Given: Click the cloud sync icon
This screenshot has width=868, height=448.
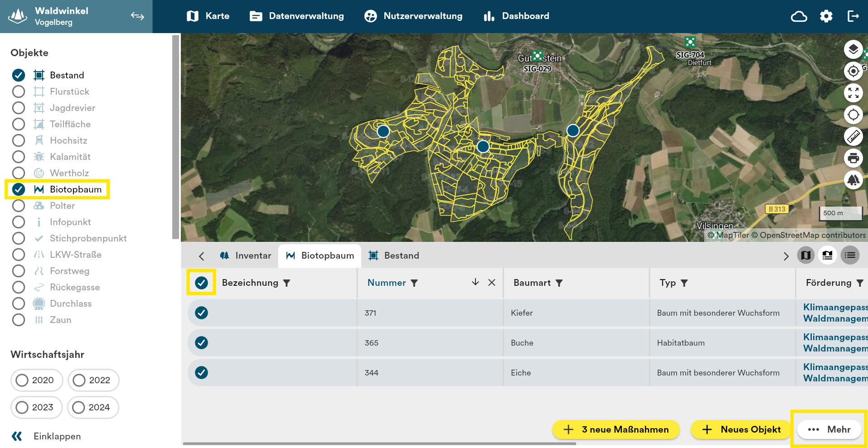Looking at the screenshot, I should pos(799,16).
